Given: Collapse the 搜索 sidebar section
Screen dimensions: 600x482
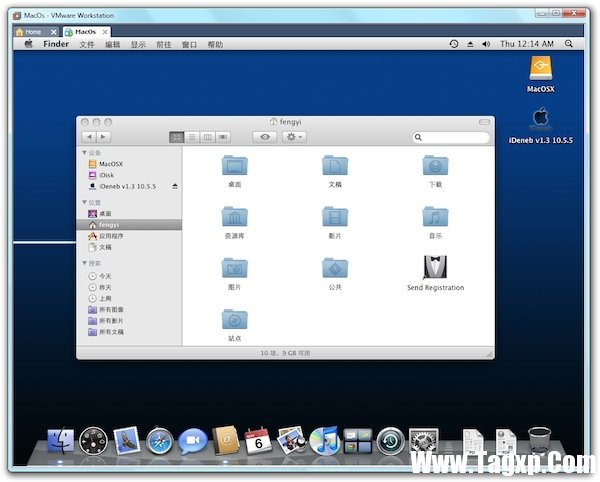Looking at the screenshot, I should tap(83, 264).
